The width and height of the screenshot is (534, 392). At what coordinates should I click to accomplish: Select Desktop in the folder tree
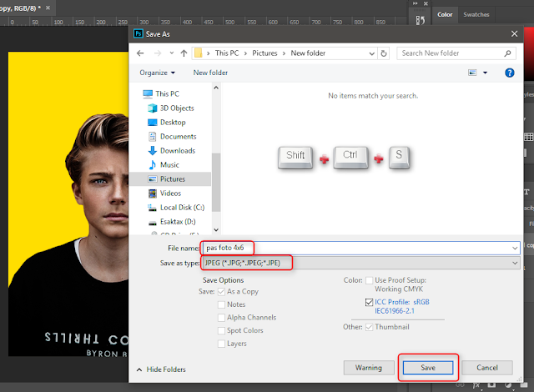click(x=167, y=122)
